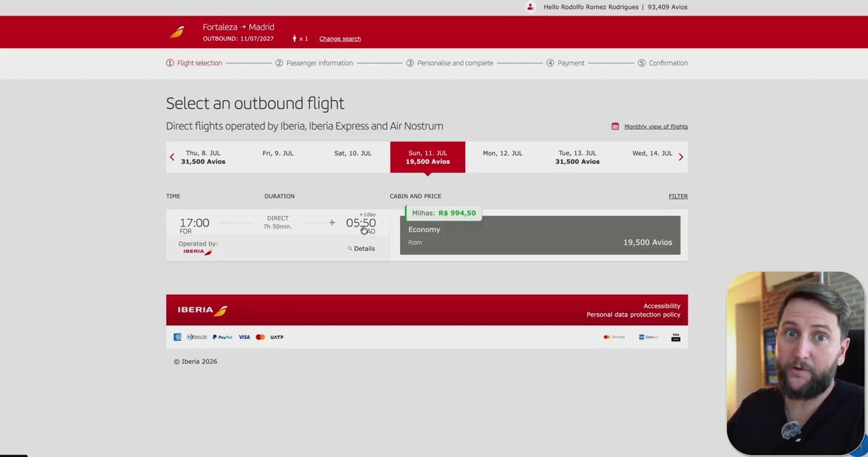The width and height of the screenshot is (868, 457).
Task: Click the webcam video overlay of presenter
Action: pos(795,363)
